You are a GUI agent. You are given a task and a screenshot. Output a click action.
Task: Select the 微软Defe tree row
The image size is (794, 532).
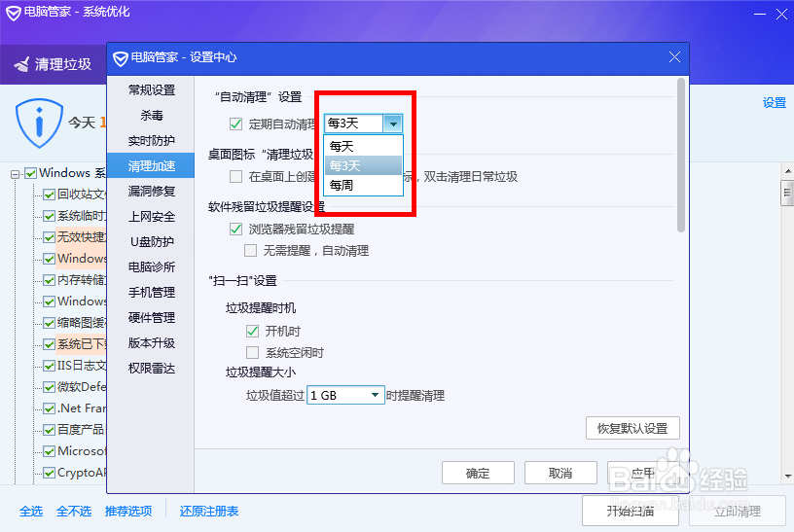coord(81,387)
